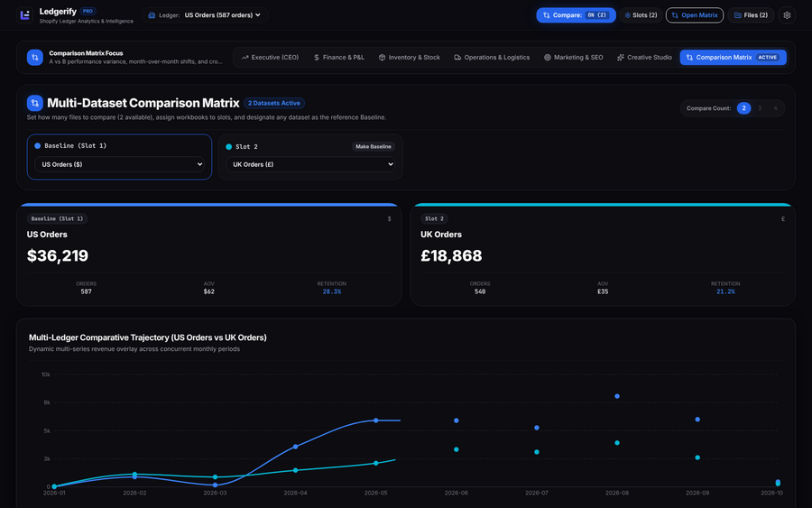Click the blue US data point at 2026-05
The image size is (812, 508).
[x=376, y=420]
